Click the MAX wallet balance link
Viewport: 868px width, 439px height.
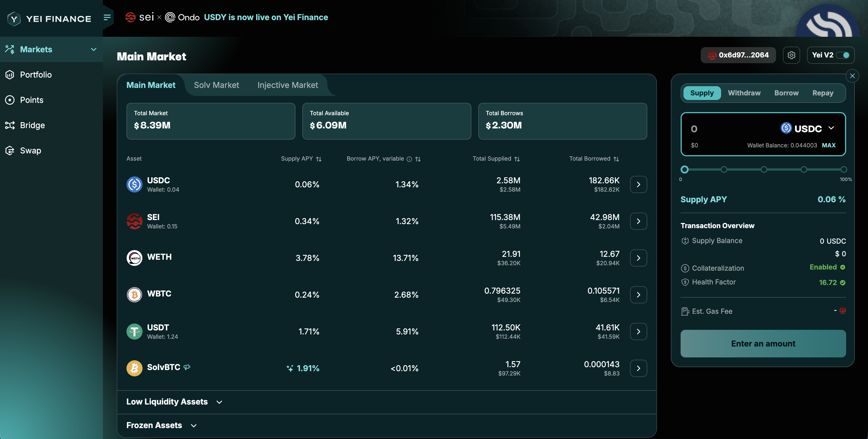(829, 145)
